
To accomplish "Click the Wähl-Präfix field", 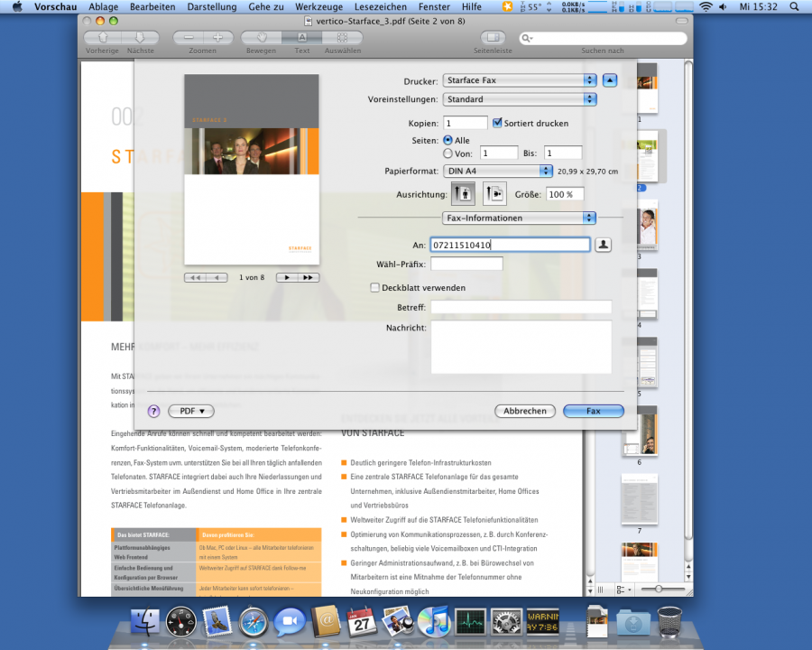I will [466, 264].
